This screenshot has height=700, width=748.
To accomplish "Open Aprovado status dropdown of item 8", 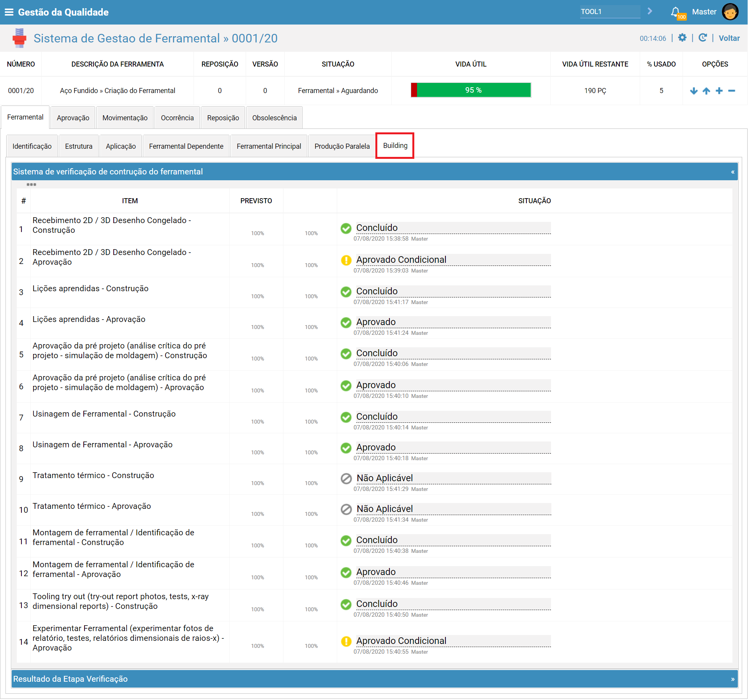I will (453, 447).
